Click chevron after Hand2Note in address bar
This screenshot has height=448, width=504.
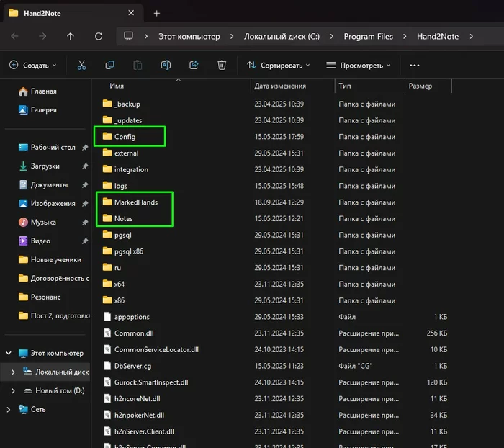click(x=471, y=36)
